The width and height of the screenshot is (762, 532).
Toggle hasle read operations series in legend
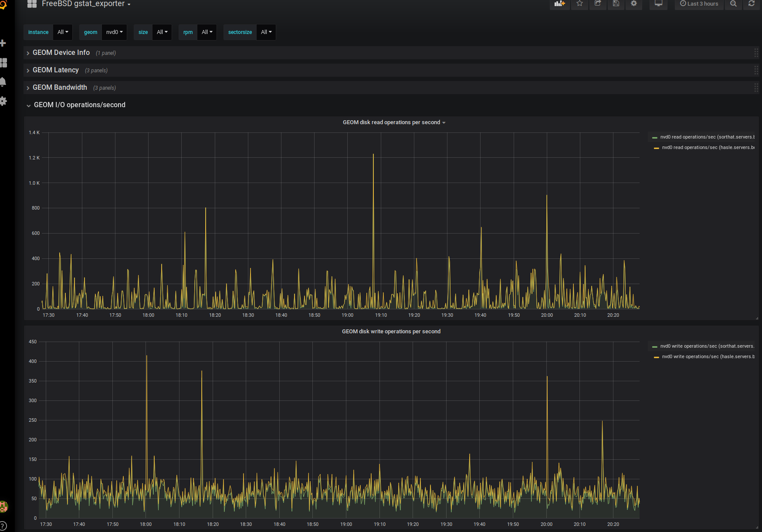(x=708, y=148)
